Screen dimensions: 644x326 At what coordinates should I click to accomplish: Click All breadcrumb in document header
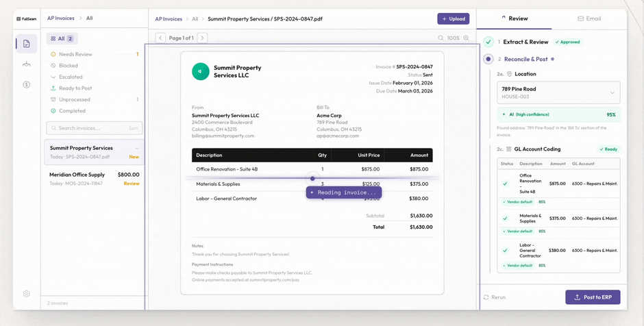point(195,19)
